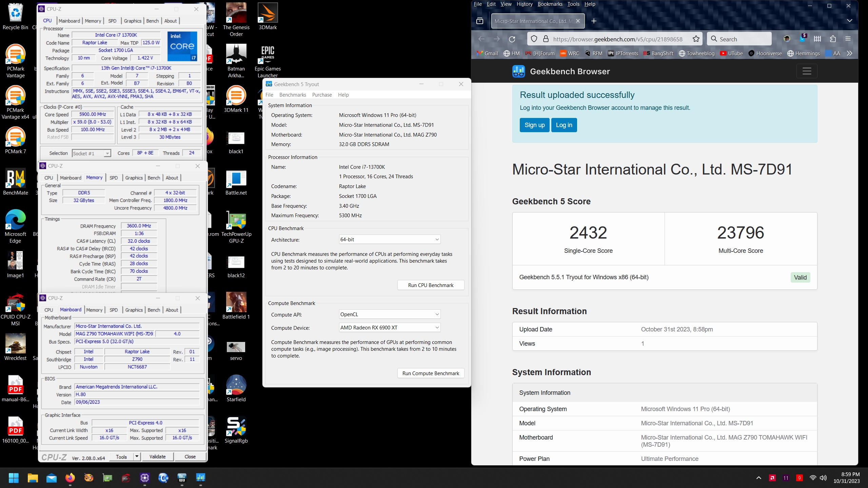
Task: Open Firefox History menu
Action: click(525, 4)
